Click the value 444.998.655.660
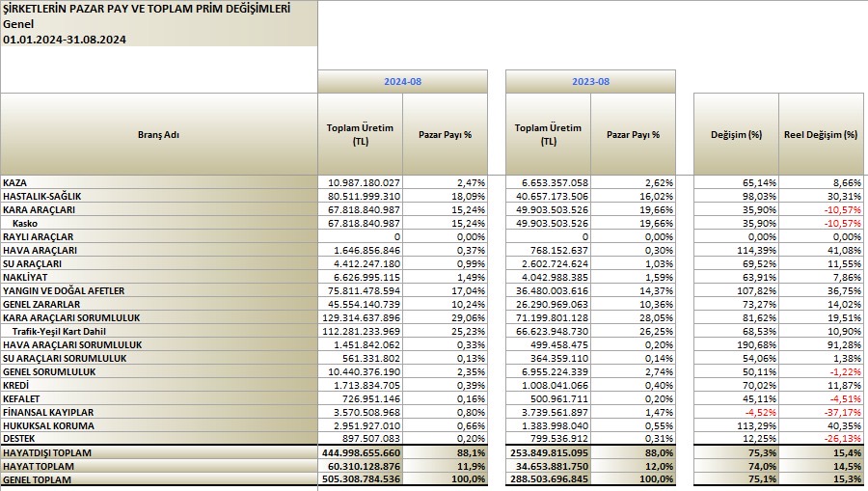868x491 pixels. (361, 452)
